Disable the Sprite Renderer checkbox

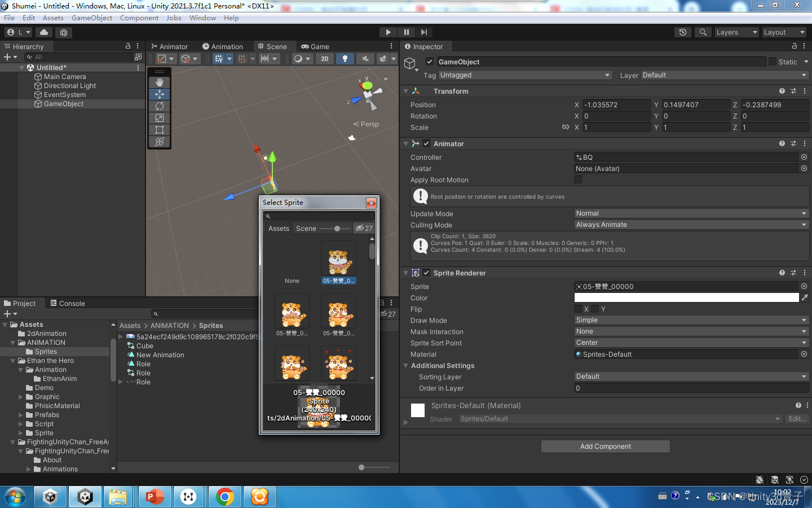[x=426, y=273]
